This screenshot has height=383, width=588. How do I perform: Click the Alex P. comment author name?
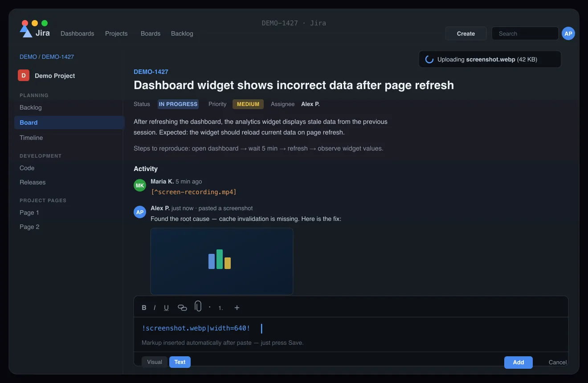coord(160,208)
